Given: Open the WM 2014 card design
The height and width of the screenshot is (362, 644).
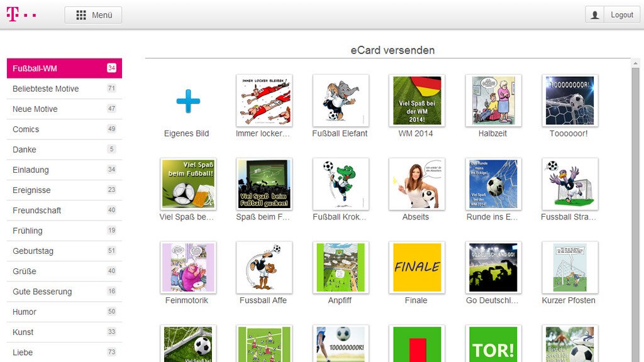Looking at the screenshot, I should pos(416,101).
